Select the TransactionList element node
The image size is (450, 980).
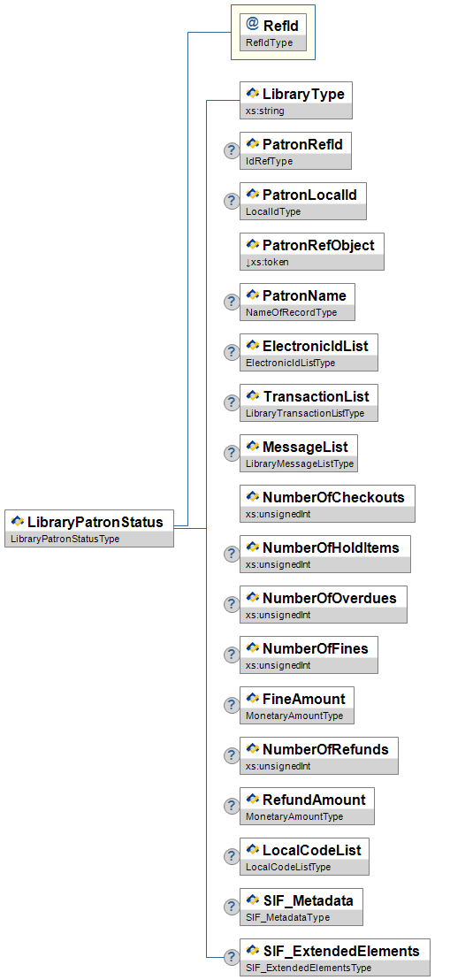click(x=309, y=402)
